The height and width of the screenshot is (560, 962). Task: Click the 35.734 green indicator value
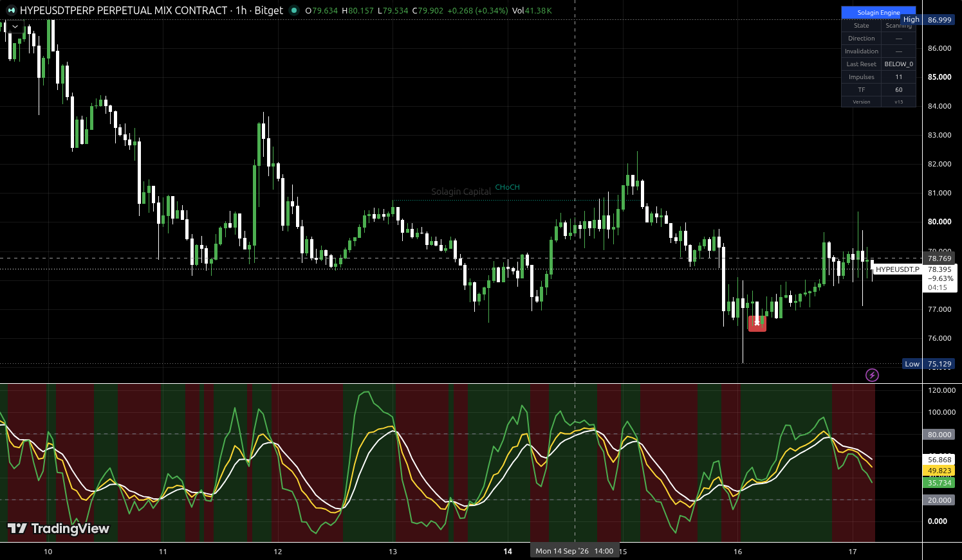(x=939, y=483)
